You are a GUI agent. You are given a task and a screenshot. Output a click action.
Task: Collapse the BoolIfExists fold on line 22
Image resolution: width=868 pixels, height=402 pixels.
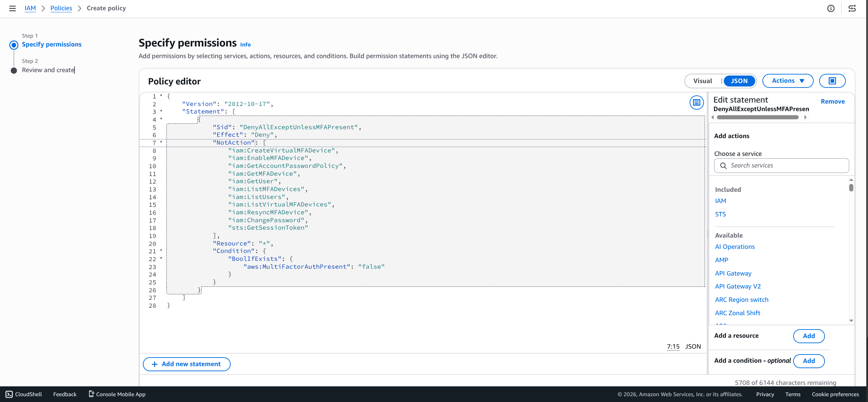pyautogui.click(x=161, y=258)
